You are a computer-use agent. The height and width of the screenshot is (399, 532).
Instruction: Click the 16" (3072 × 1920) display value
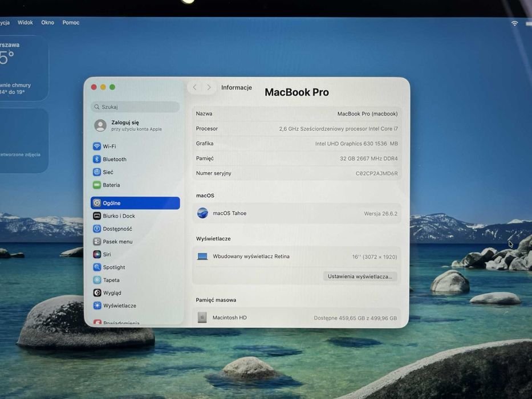374,257
